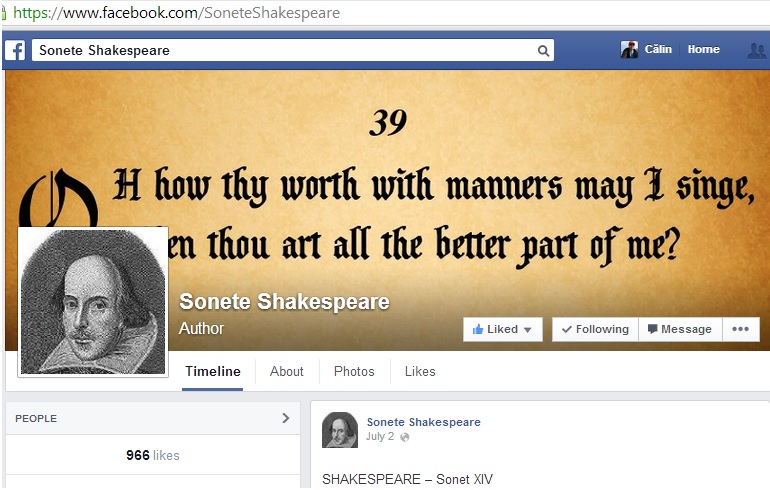Click Călin's profile picture in header

point(629,50)
